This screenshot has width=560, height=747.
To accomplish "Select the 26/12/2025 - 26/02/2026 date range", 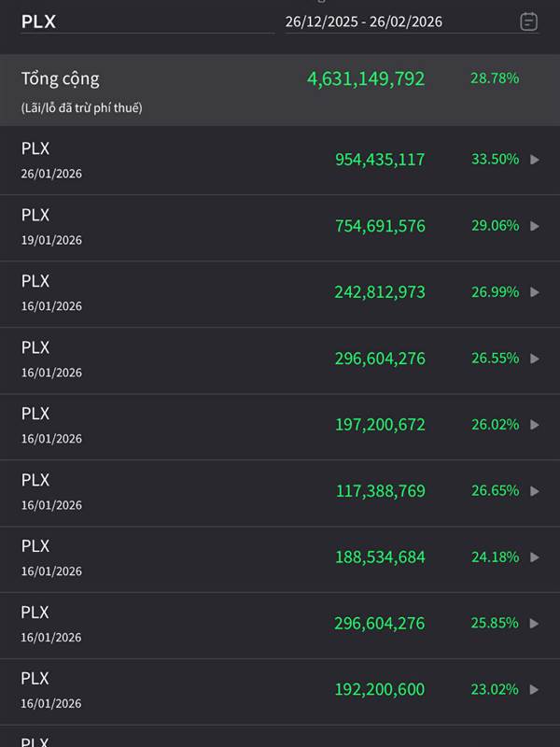I will [x=364, y=21].
